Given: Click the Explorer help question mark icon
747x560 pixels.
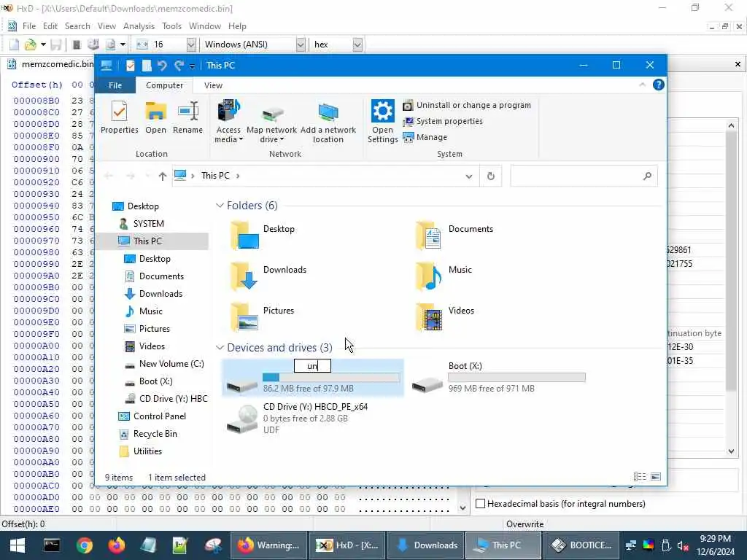Looking at the screenshot, I should point(659,85).
